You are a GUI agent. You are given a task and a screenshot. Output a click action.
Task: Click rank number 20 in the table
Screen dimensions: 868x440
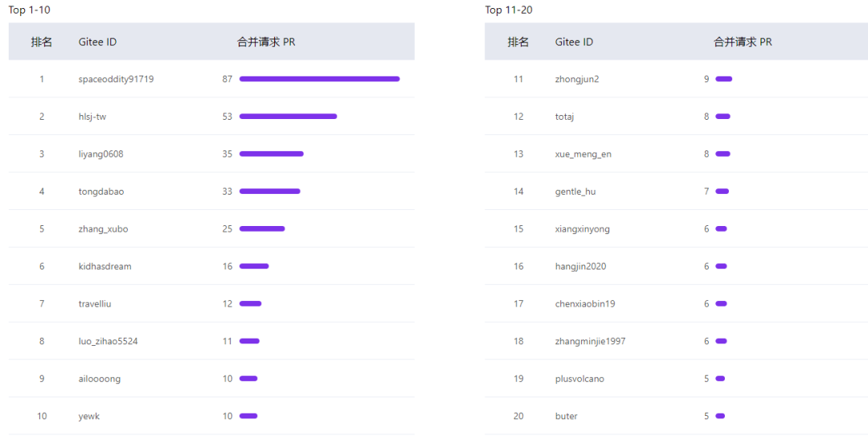point(518,416)
